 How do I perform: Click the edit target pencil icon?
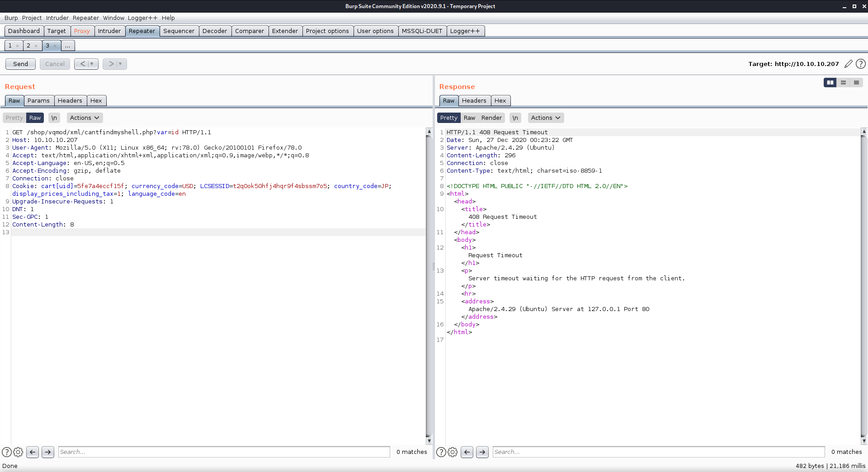[848, 64]
